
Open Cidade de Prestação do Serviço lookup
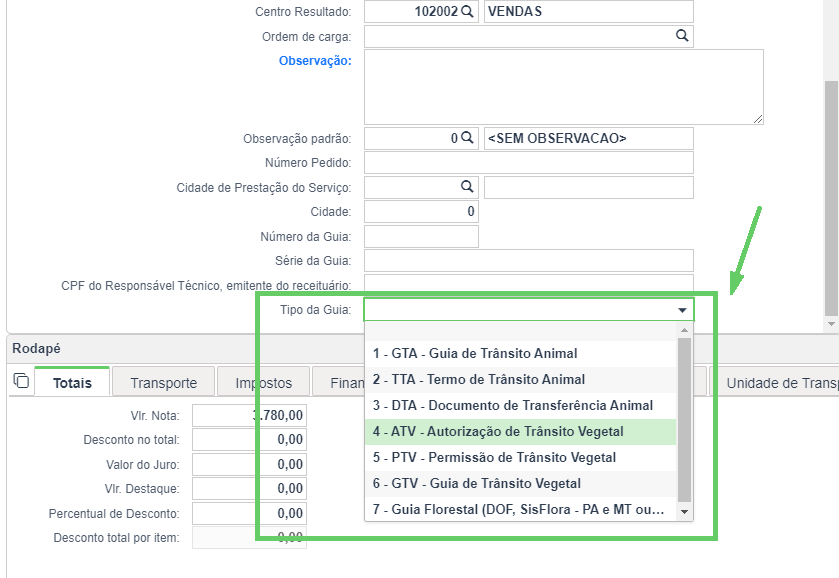pos(467,187)
